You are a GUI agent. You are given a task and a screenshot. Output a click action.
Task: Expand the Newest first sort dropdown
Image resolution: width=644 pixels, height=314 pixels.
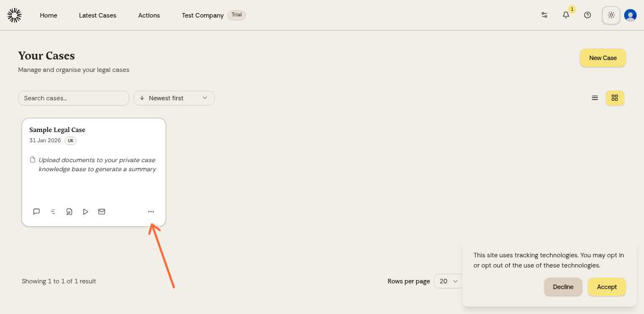[174, 98]
